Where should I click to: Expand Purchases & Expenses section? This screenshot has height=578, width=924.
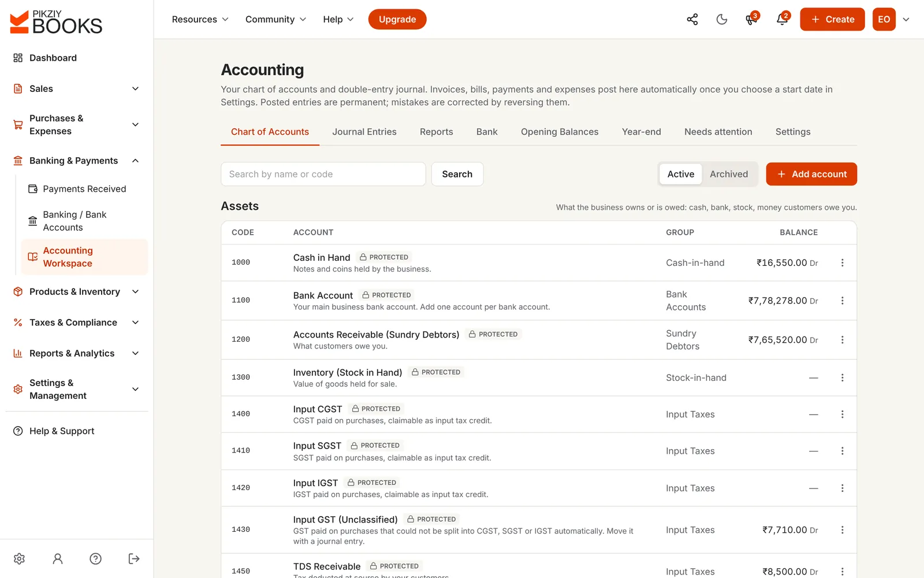(76, 125)
